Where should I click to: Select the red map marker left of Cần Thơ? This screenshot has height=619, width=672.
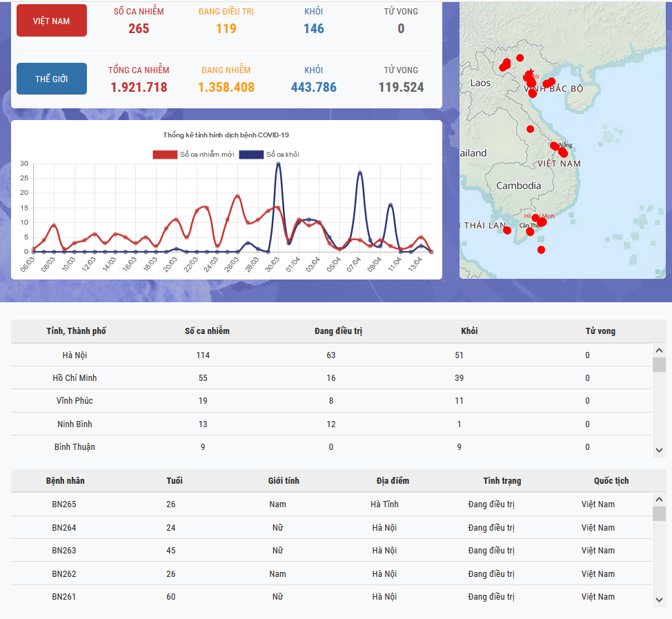click(508, 230)
